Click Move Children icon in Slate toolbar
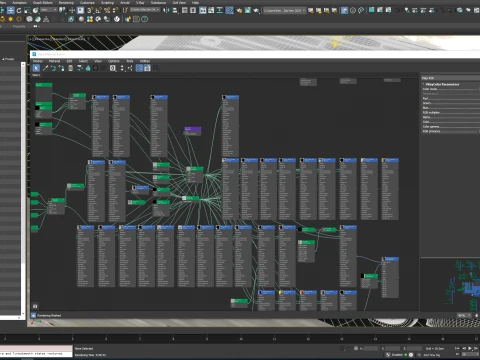Viewport: 480px width, 360px height. click(x=80, y=68)
